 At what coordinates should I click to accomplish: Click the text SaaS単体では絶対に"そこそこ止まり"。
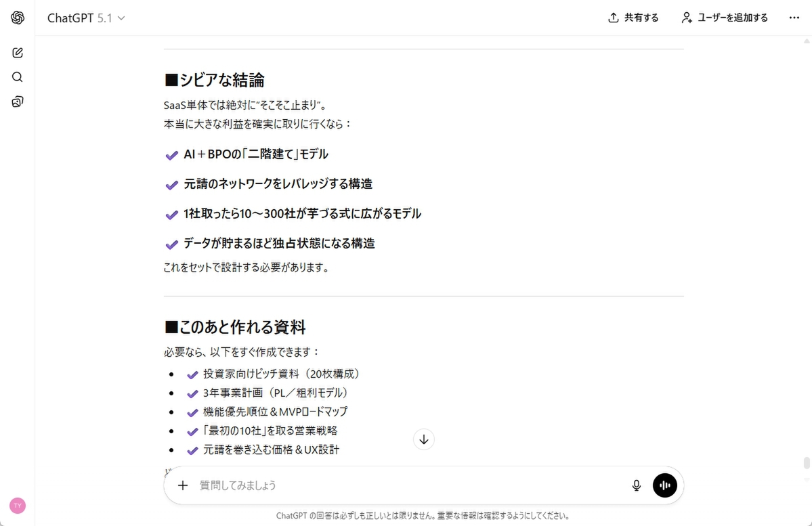245,105
